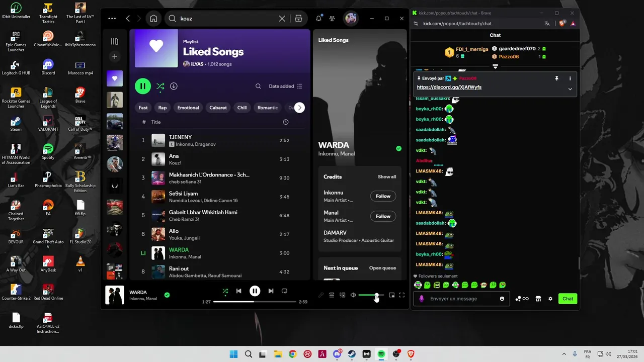
Task: Click the Envoyer un message field
Action: 461,299
